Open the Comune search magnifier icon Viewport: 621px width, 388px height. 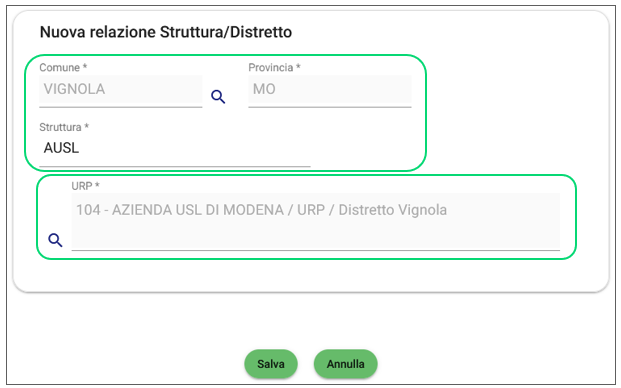tap(218, 97)
